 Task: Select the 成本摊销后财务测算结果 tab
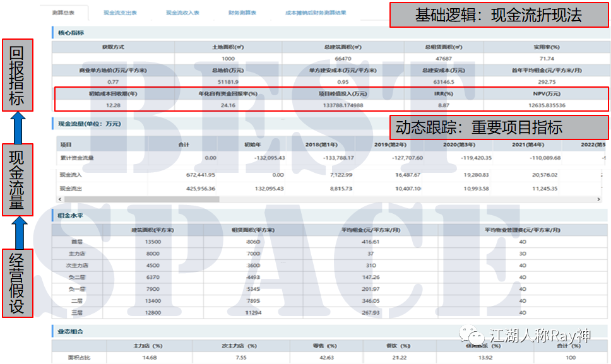[316, 13]
